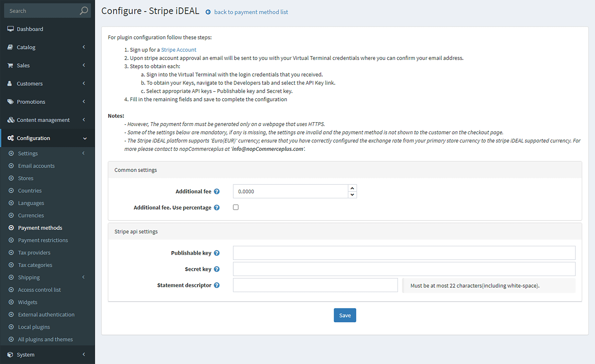Collapse the Configuration menu chevron
The height and width of the screenshot is (364, 595).
pyautogui.click(x=85, y=138)
